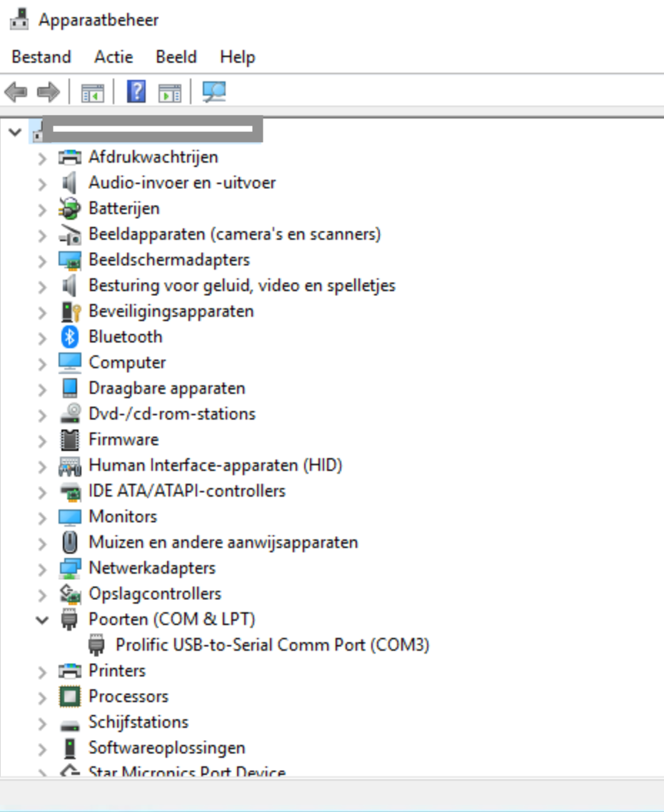The width and height of the screenshot is (664, 812).
Task: Click the green Processors chip icon
Action: (x=69, y=696)
